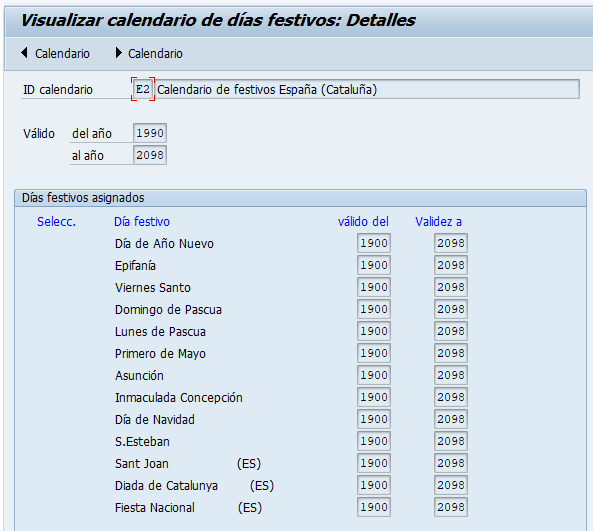The image size is (593, 531).
Task: Select Fiesta Nacional holiday
Action: pos(155,507)
